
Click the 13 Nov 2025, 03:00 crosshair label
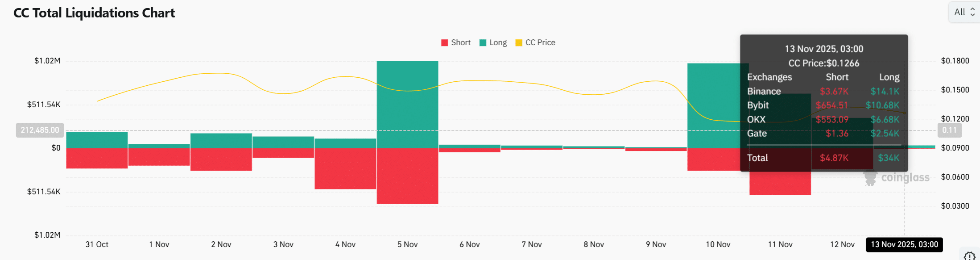(x=904, y=244)
